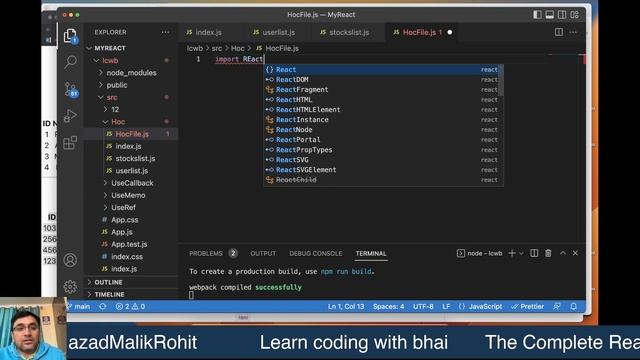
Task: Split the editor to the right
Action: pos(559,32)
